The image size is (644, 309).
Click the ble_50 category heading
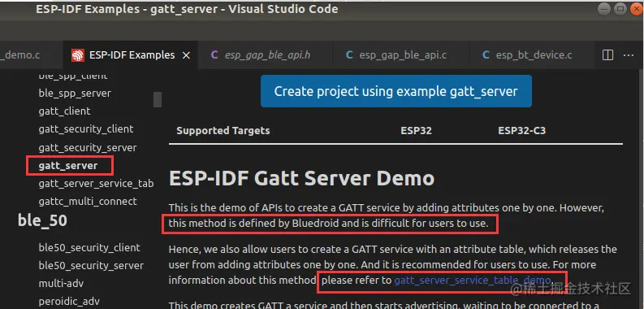[x=42, y=220]
